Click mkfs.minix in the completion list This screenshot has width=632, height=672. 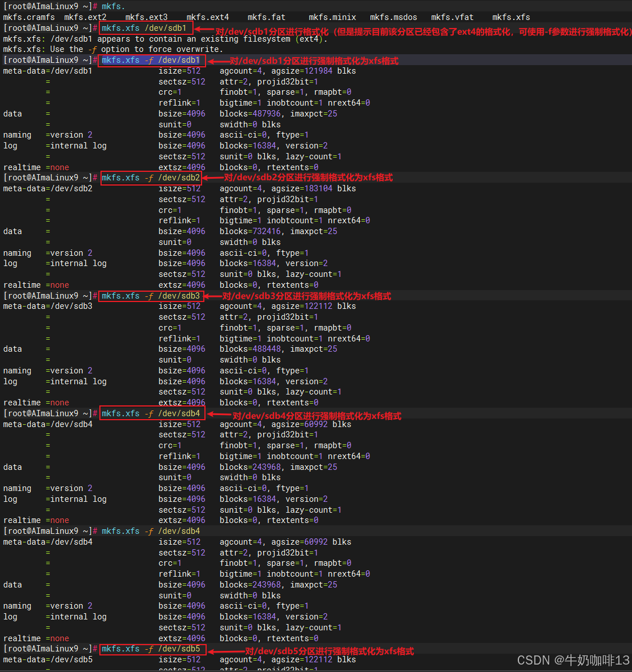point(332,18)
